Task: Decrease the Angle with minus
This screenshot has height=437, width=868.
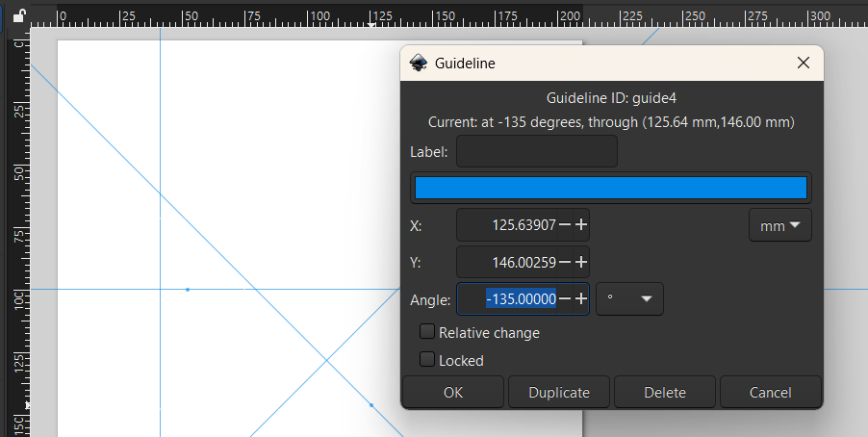Action: [565, 299]
